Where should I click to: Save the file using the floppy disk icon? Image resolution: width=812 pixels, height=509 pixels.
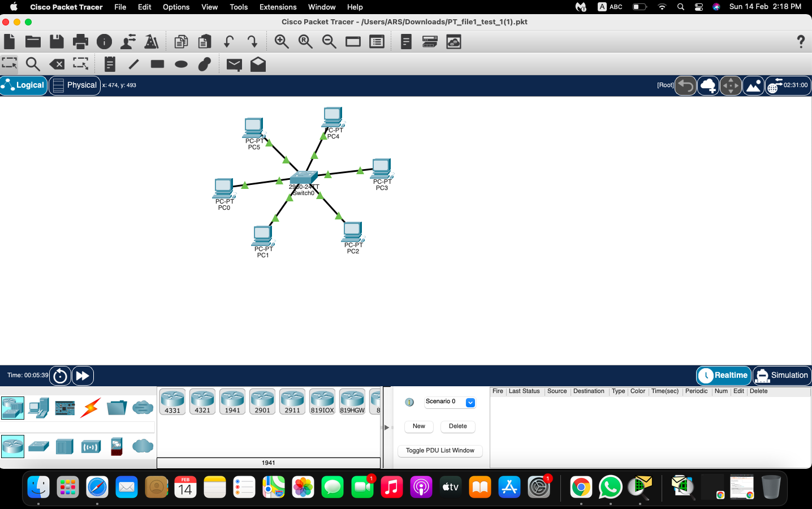(x=57, y=42)
